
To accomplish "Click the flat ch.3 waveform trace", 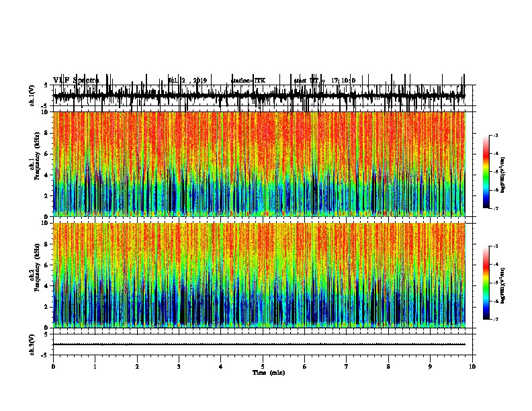I will 259,345.
